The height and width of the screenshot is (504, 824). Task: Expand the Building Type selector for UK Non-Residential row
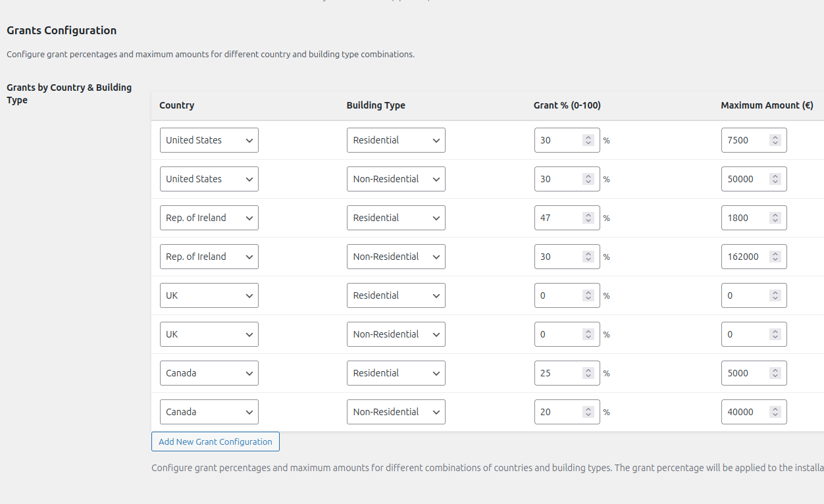tap(396, 334)
